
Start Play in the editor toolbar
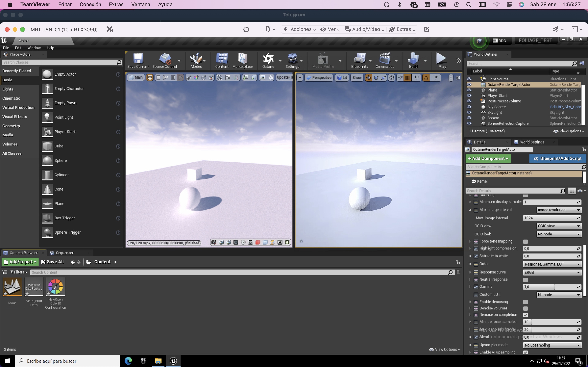[x=442, y=60]
